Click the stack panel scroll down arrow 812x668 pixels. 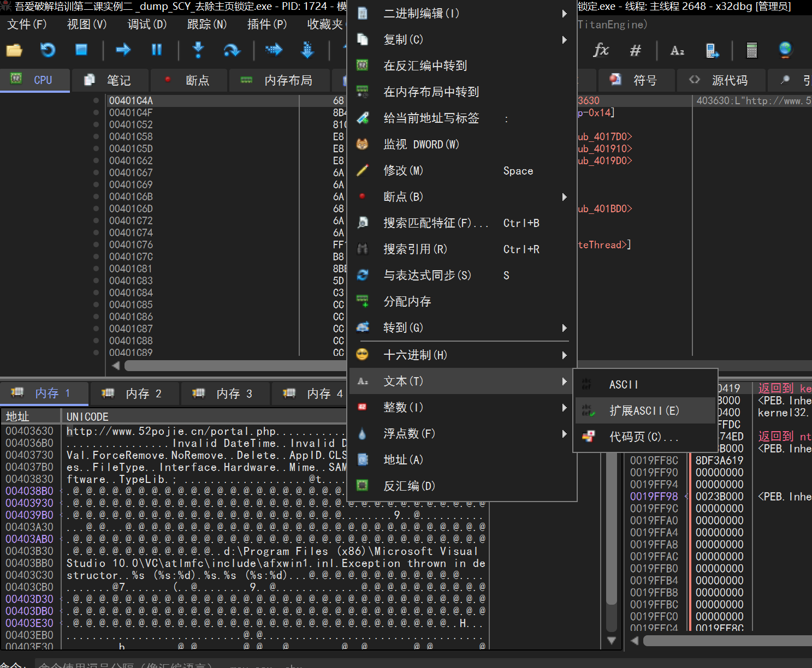point(612,641)
